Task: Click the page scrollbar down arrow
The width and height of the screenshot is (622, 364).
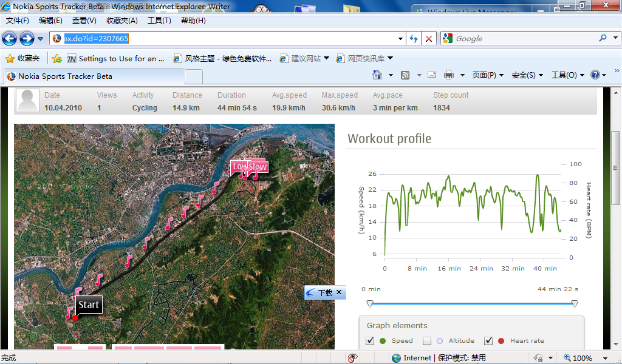Action: (616, 345)
